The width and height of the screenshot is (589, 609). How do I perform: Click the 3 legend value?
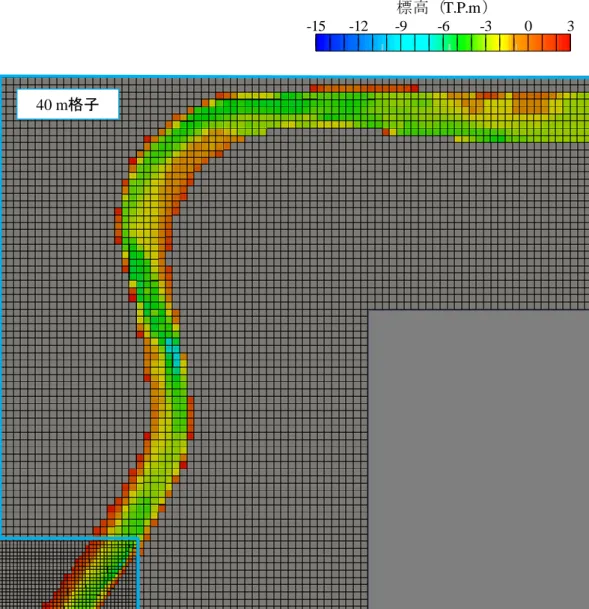tap(570, 26)
